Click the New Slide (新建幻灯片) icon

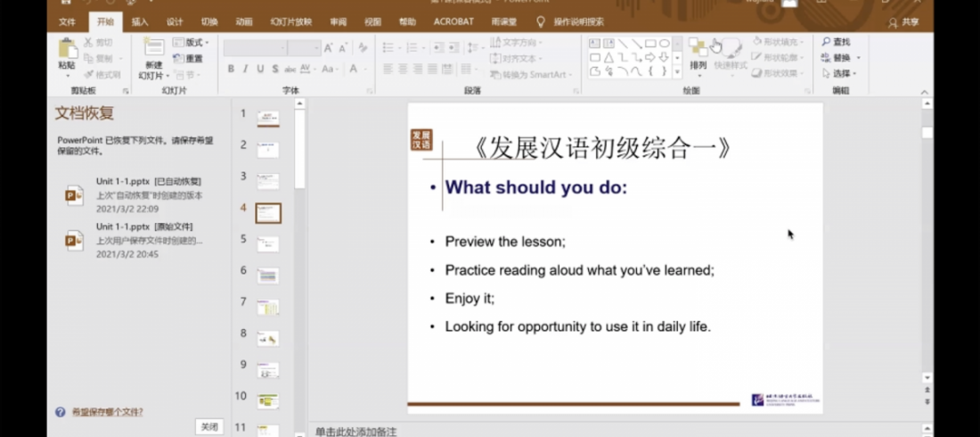(154, 47)
